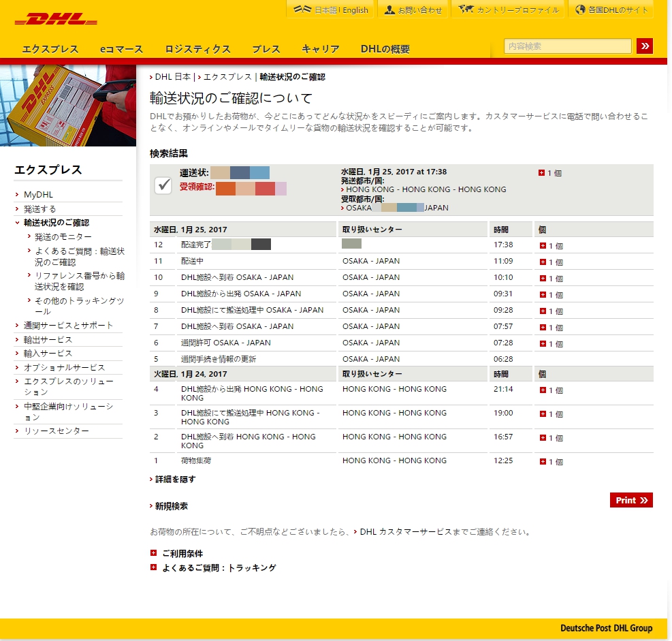672x641 pixels.
Task: Open DHL カスタマーサービス link
Action: click(x=405, y=531)
